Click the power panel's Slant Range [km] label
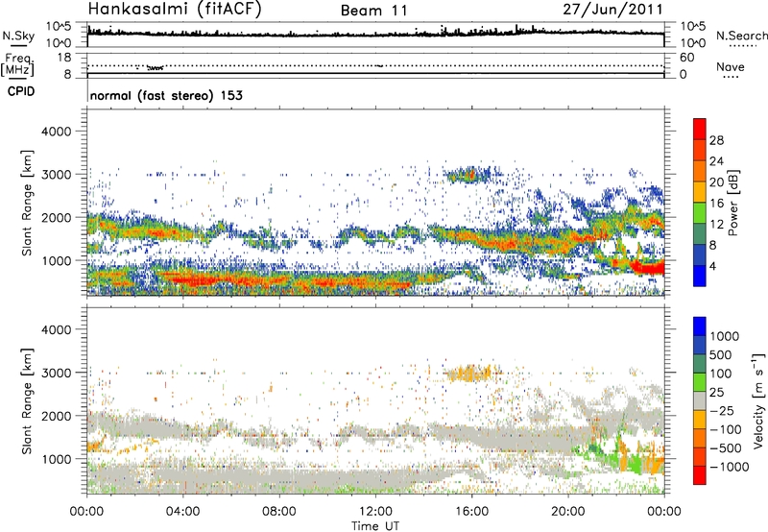Screen dimensions: 768x532 pos(27,203)
